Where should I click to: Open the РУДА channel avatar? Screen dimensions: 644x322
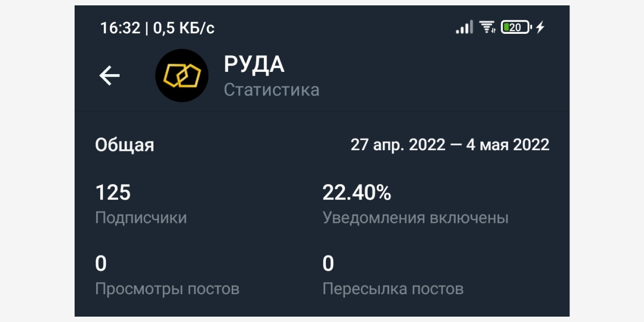181,76
